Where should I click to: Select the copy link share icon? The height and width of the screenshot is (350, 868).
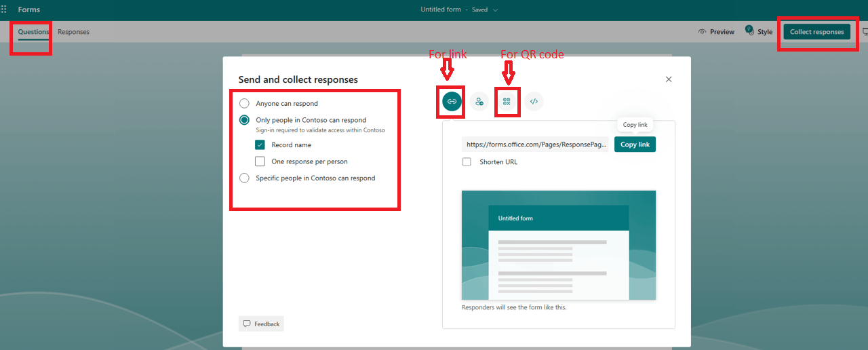(452, 102)
